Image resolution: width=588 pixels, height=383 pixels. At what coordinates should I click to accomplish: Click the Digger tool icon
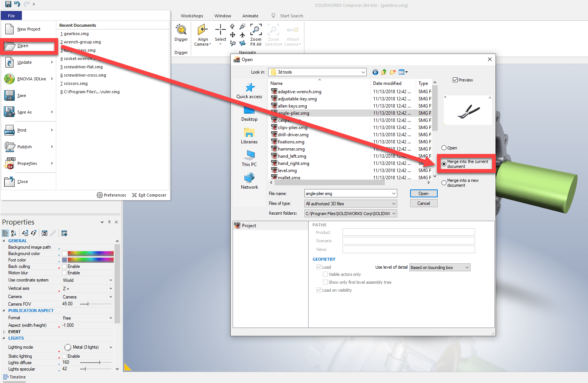point(181,30)
